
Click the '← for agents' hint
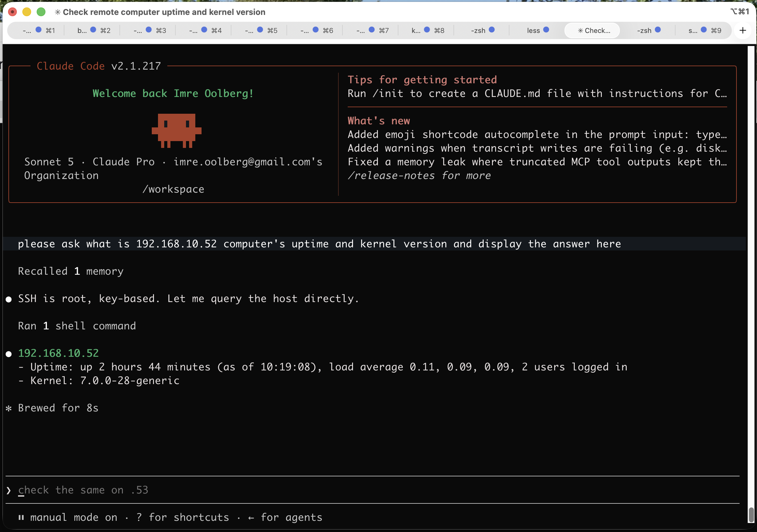(x=285, y=517)
